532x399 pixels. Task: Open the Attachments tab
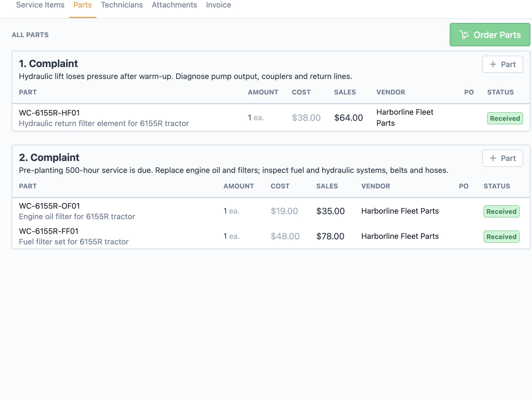point(174,5)
